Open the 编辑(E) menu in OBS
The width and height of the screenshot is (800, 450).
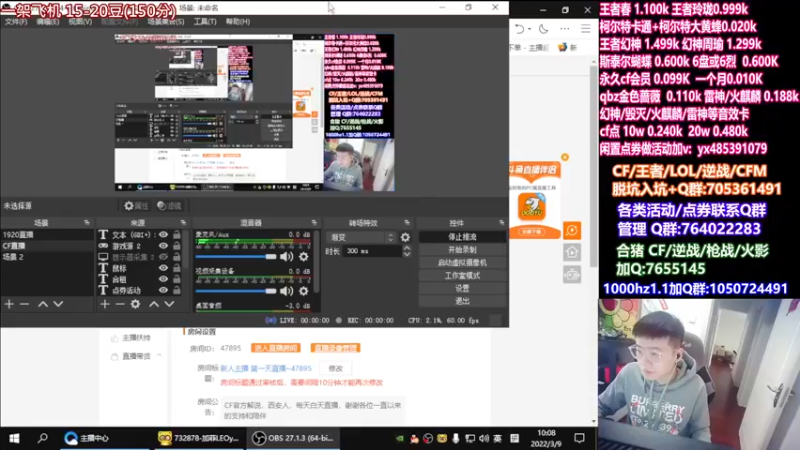point(47,22)
